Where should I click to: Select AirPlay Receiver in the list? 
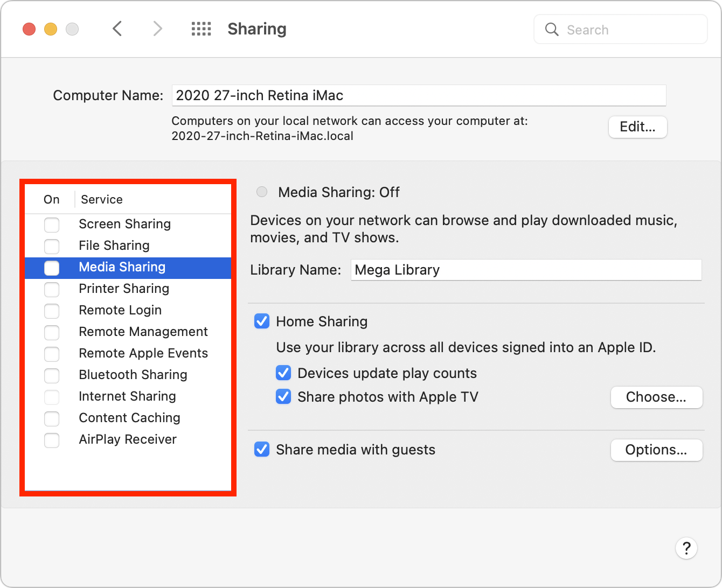pos(128,439)
